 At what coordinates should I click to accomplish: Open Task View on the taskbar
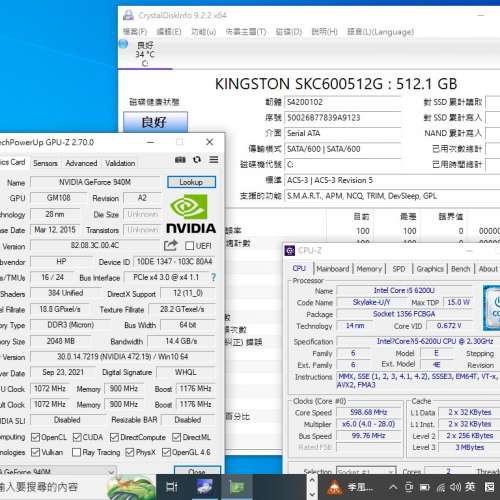(x=172, y=487)
